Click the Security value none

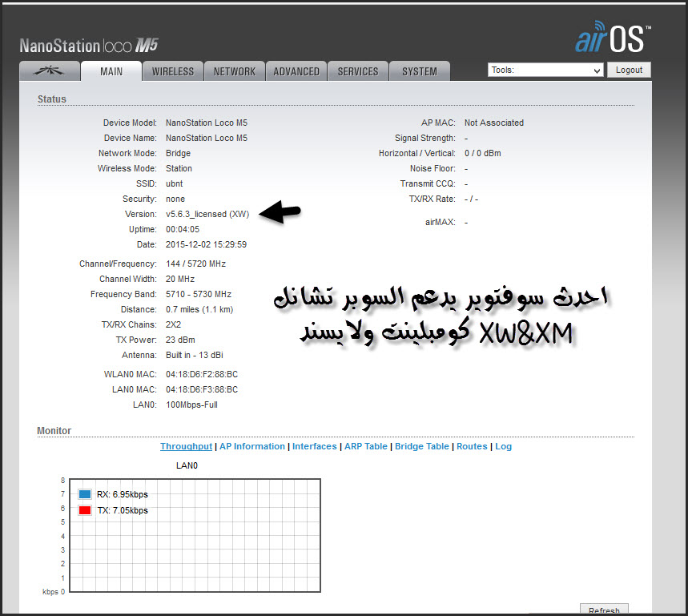click(175, 199)
